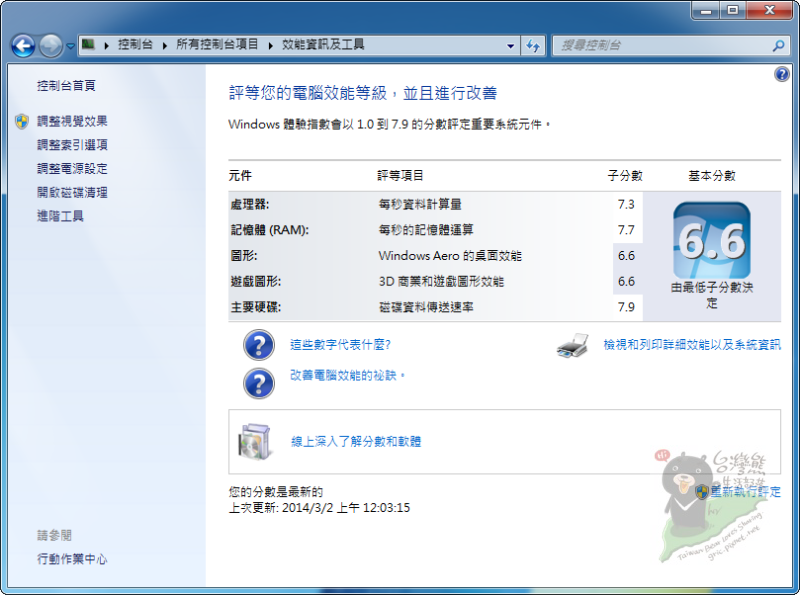The width and height of the screenshot is (800, 595).
Task: Click the 評等項目 column header
Action: (x=401, y=176)
